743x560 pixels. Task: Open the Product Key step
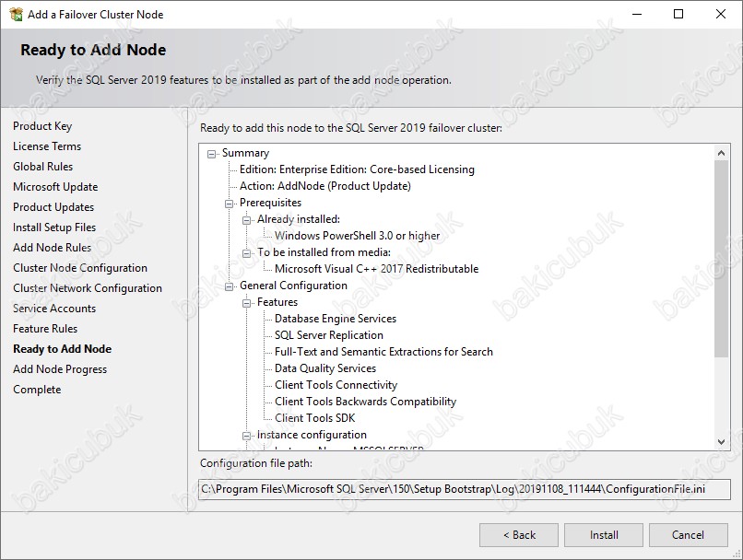click(42, 126)
